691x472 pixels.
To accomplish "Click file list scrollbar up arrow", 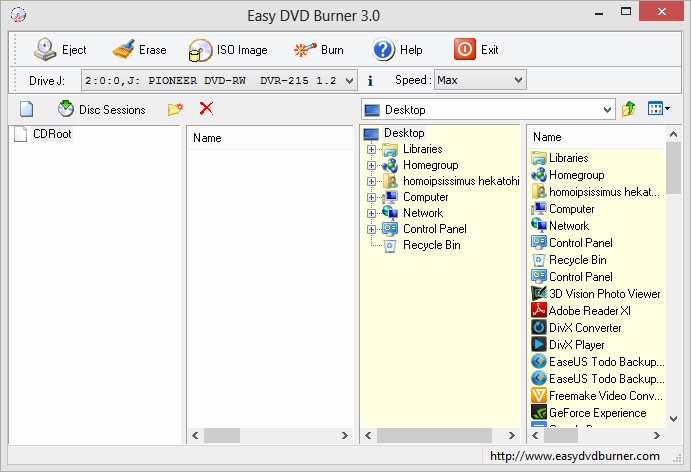I will pos(673,134).
